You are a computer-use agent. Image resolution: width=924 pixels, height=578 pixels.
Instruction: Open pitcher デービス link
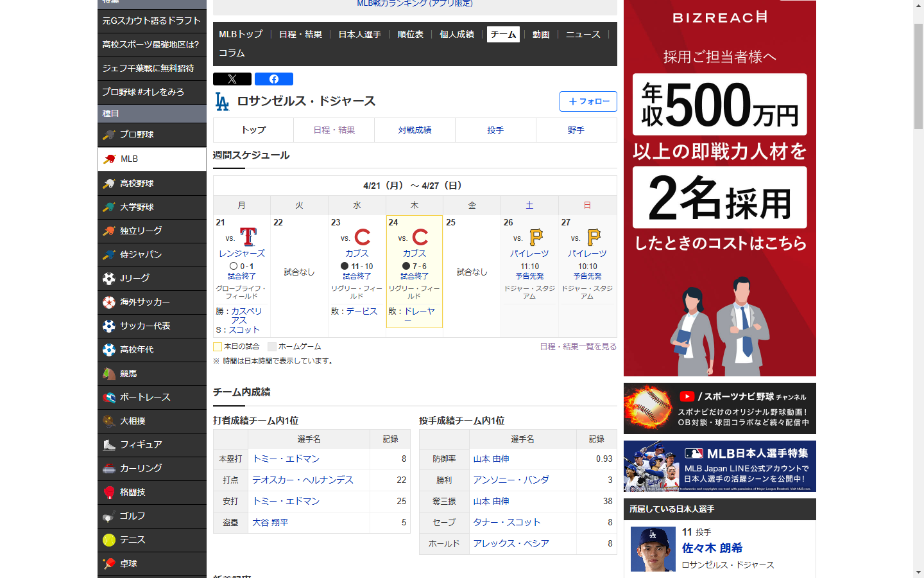coord(362,311)
